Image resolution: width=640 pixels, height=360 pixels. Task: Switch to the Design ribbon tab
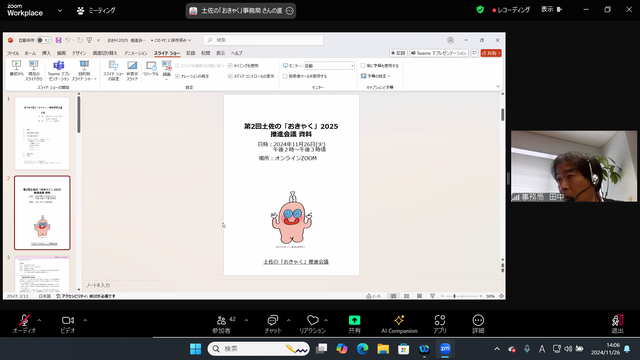(x=79, y=53)
